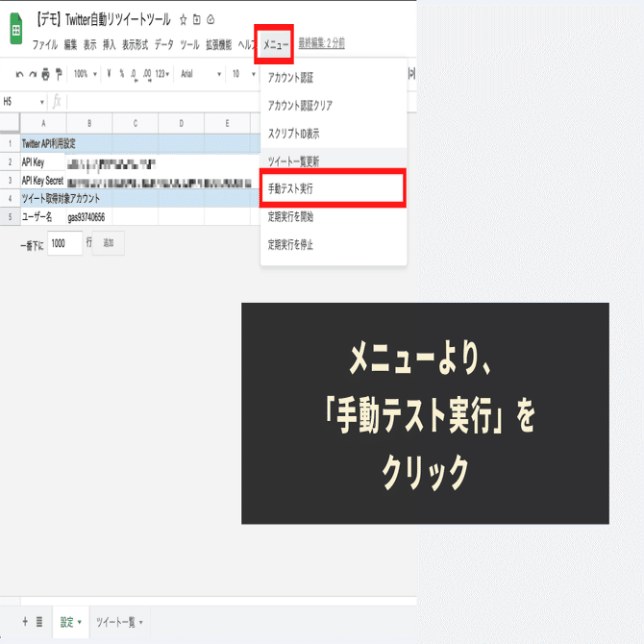Open the 最終編集 2分前 link
The width and height of the screenshot is (644, 644).
(322, 43)
